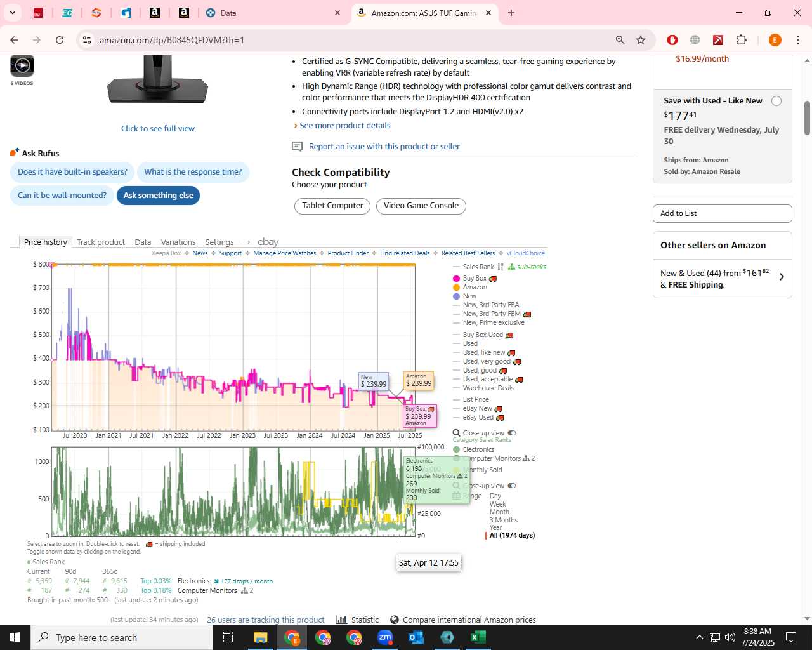Open the red arrow extension icon
This screenshot has height=650, width=812.
click(x=718, y=40)
